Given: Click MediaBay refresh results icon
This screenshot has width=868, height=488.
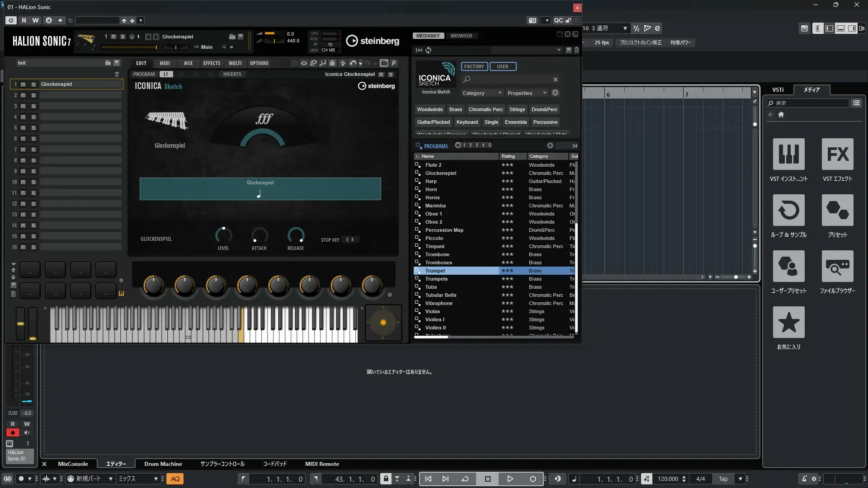Looking at the screenshot, I should 429,50.
